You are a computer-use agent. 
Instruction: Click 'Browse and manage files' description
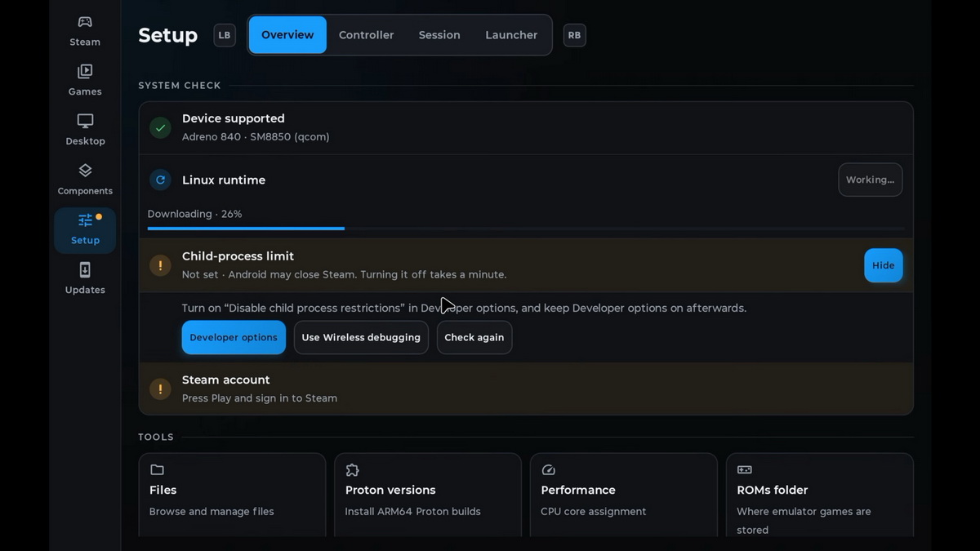tap(212, 512)
